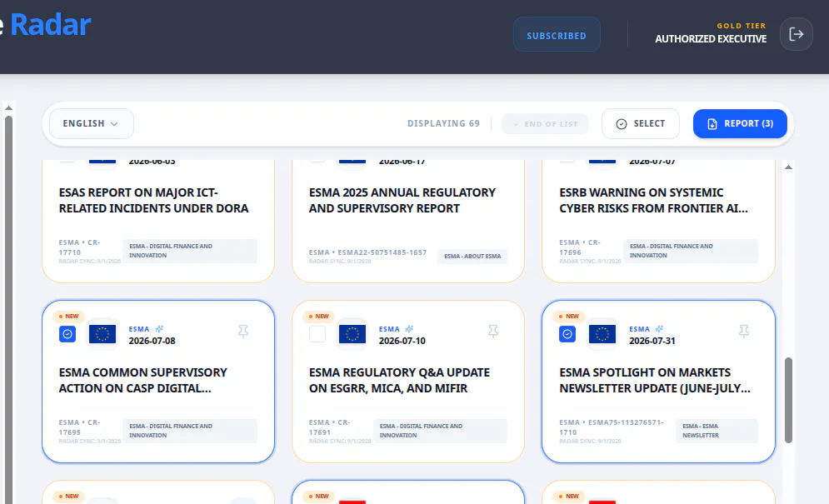
Task: Uncheck the ESMA Spotlight on Markets card checkbox
Action: click(x=567, y=334)
